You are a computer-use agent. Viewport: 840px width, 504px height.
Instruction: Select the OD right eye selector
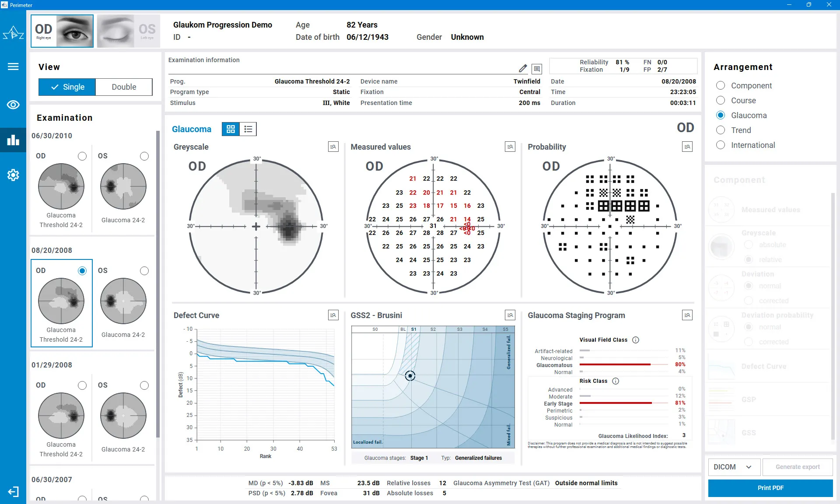[62, 31]
